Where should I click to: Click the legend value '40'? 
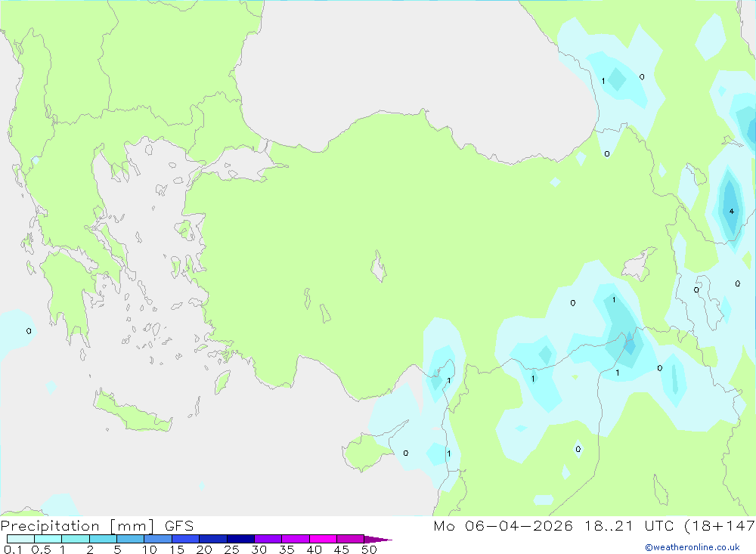pos(314,549)
